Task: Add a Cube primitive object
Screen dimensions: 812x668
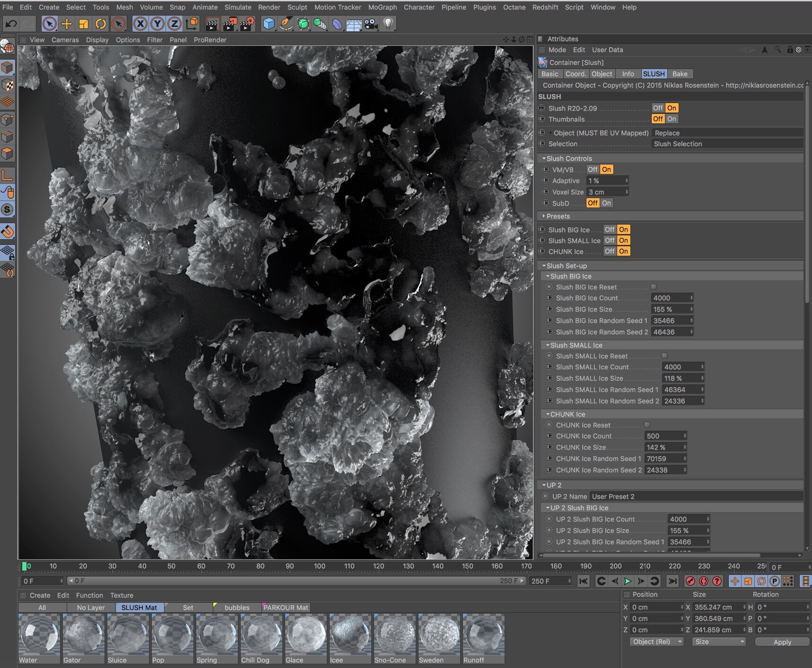Action: coord(269,24)
